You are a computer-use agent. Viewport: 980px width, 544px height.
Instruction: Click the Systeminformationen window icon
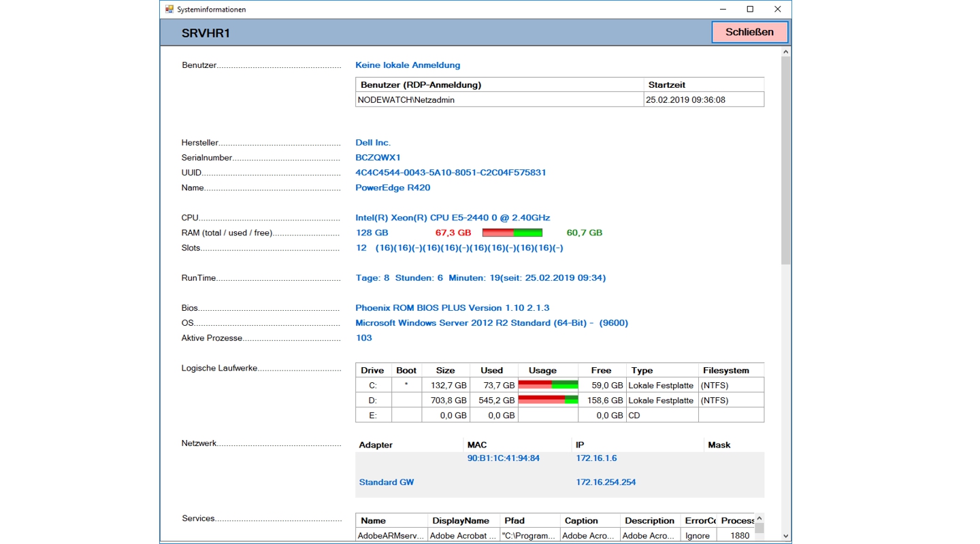pos(169,10)
